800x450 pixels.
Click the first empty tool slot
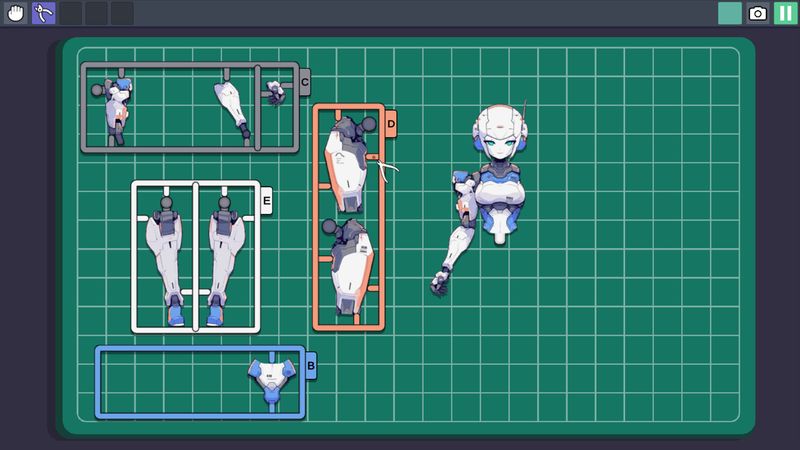71,13
